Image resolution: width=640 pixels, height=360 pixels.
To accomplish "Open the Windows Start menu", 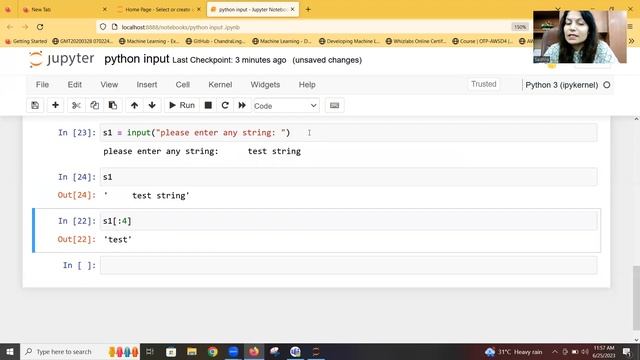I will [x=10, y=351].
